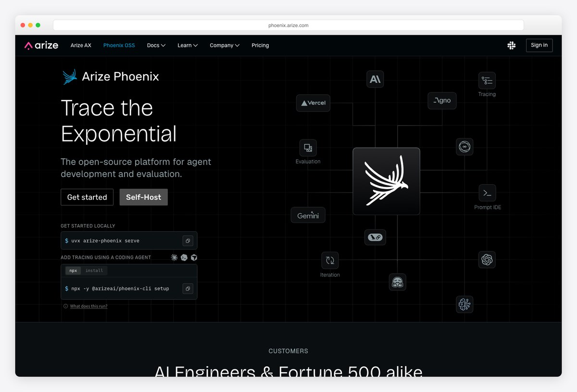
Task: Click the Arize Phoenix bird logo heading
Action: pyautogui.click(x=111, y=76)
